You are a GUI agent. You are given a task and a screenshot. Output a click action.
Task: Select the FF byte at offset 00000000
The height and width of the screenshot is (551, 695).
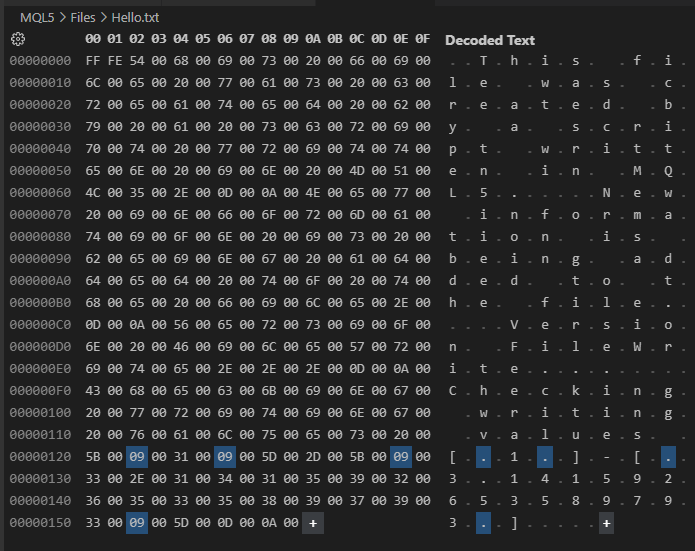pos(93,61)
